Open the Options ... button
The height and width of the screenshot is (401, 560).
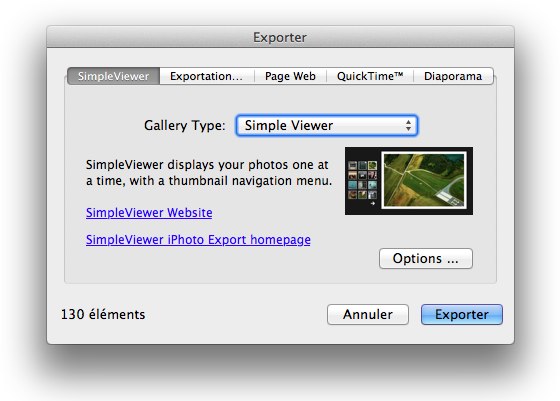click(426, 259)
